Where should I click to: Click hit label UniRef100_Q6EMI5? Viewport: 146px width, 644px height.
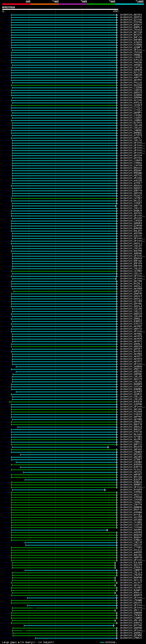tap(131, 93)
